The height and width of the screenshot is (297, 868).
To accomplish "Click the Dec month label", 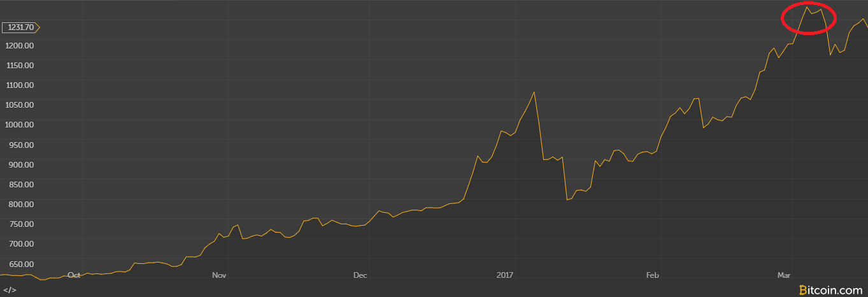I will pyautogui.click(x=360, y=275).
